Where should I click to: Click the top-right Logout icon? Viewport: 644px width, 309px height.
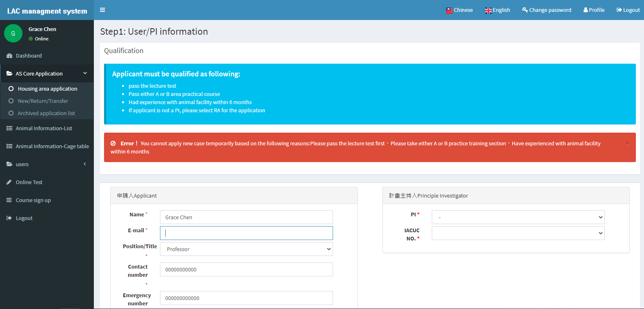tap(619, 10)
